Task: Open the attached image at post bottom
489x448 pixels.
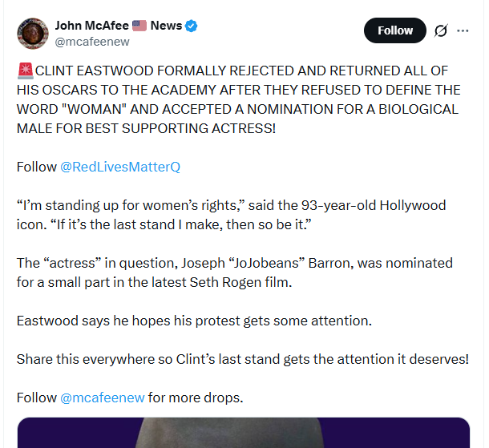Action: click(x=244, y=433)
